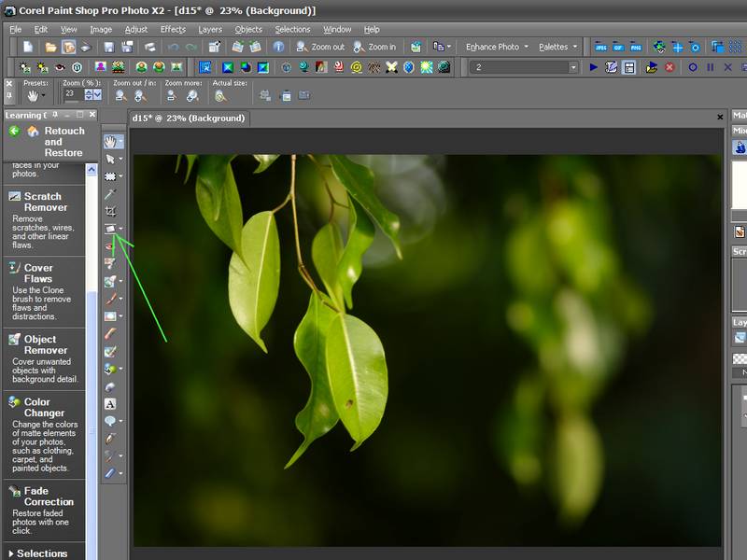Open the Palettes dropdown
747x560 pixels.
pos(557,47)
